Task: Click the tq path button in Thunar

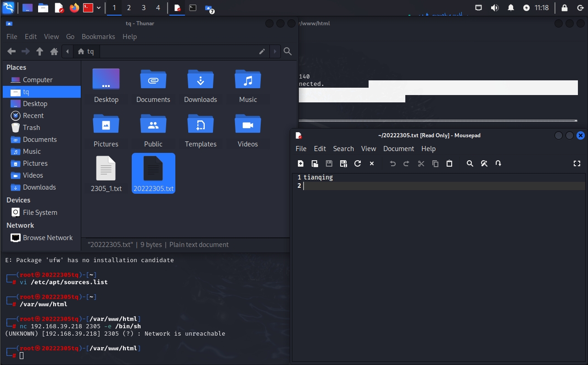Action: tap(86, 51)
